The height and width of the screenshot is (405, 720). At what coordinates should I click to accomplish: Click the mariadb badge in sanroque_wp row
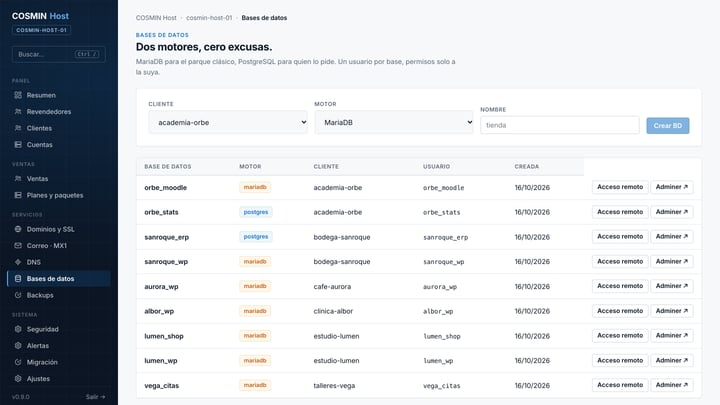click(255, 261)
